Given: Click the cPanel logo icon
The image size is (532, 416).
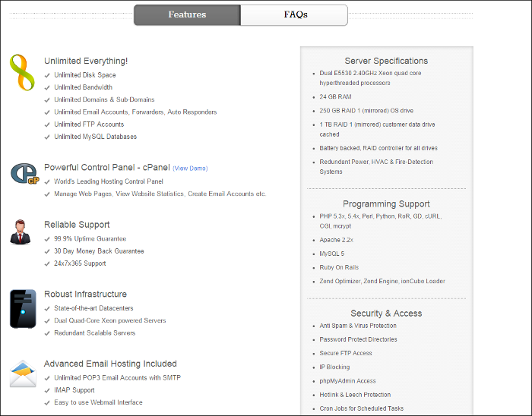Looking at the screenshot, I should click(24, 174).
